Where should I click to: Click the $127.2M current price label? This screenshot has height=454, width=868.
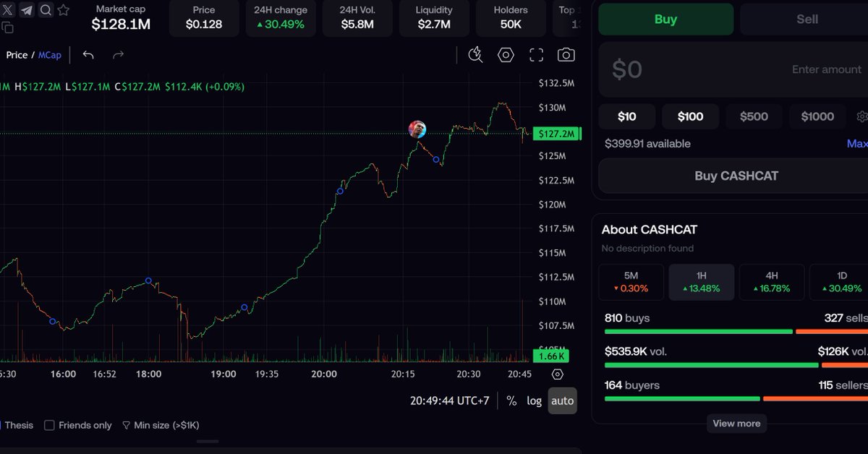tap(557, 134)
